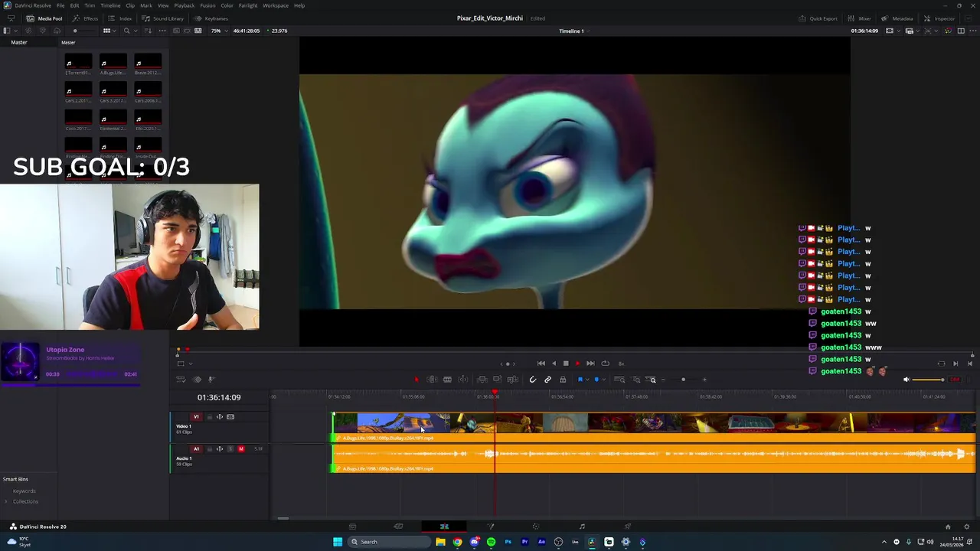Click the timeline zoom in plus

705,380
